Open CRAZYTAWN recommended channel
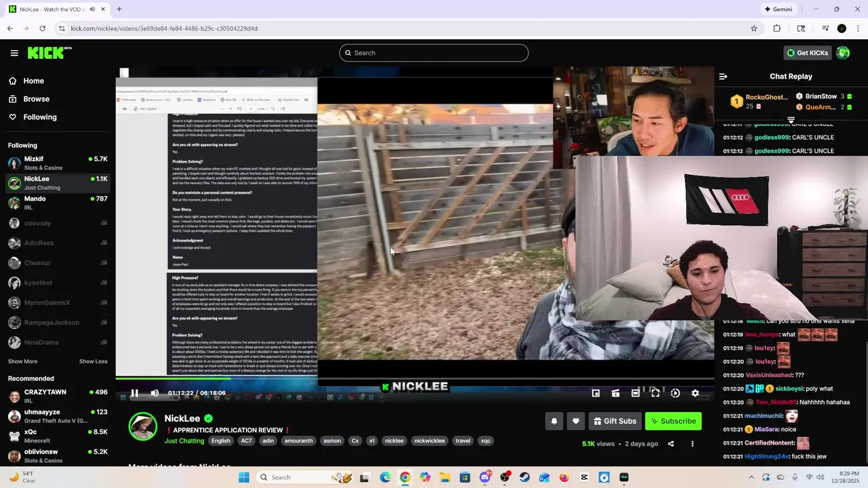The image size is (868, 488). 58,396
